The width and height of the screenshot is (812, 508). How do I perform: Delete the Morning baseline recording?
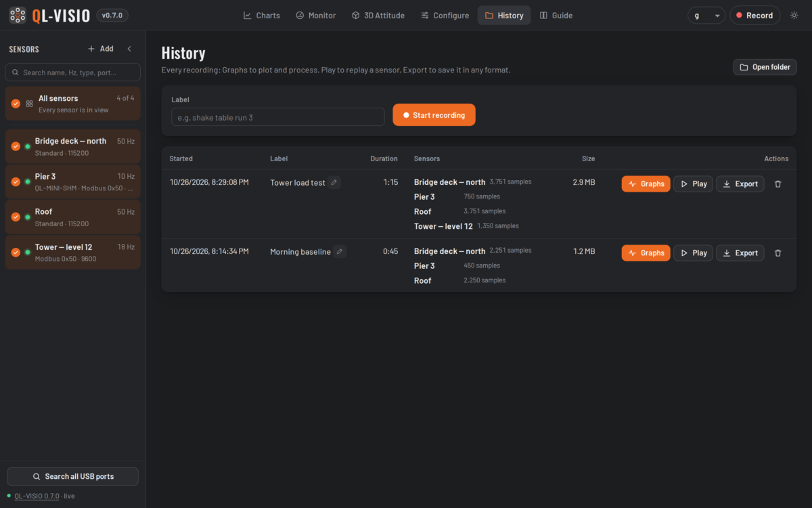pos(778,253)
